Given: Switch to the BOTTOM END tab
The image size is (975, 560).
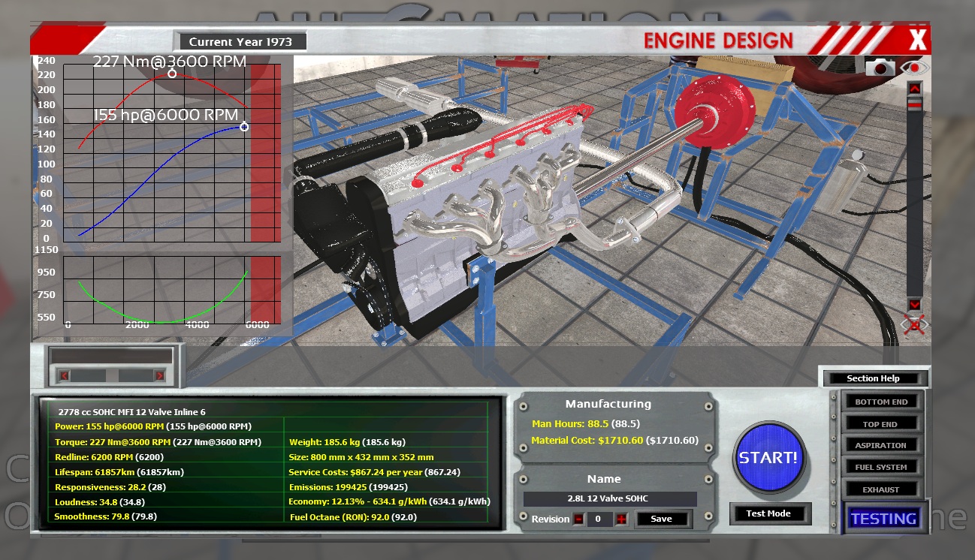Looking at the screenshot, I should (x=881, y=402).
